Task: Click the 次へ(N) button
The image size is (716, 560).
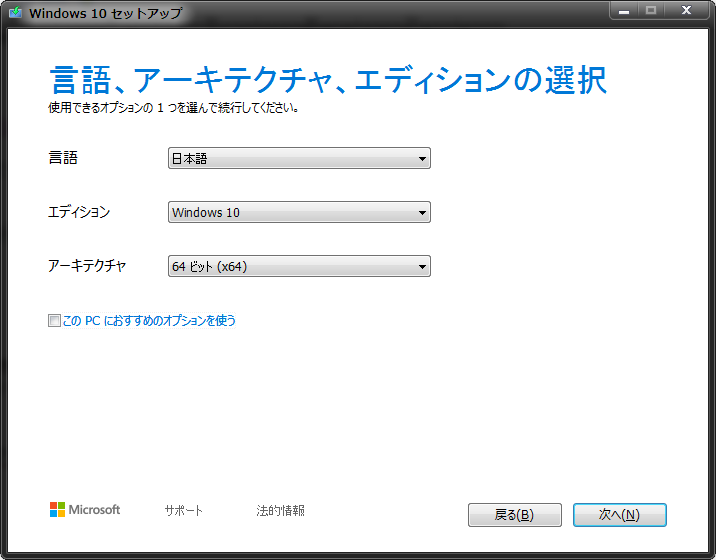Action: [x=620, y=515]
